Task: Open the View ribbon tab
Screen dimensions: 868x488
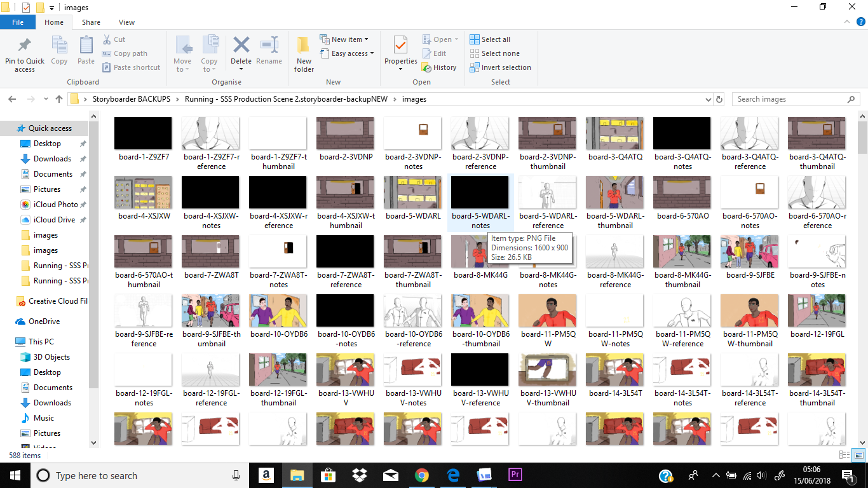Action: point(126,22)
